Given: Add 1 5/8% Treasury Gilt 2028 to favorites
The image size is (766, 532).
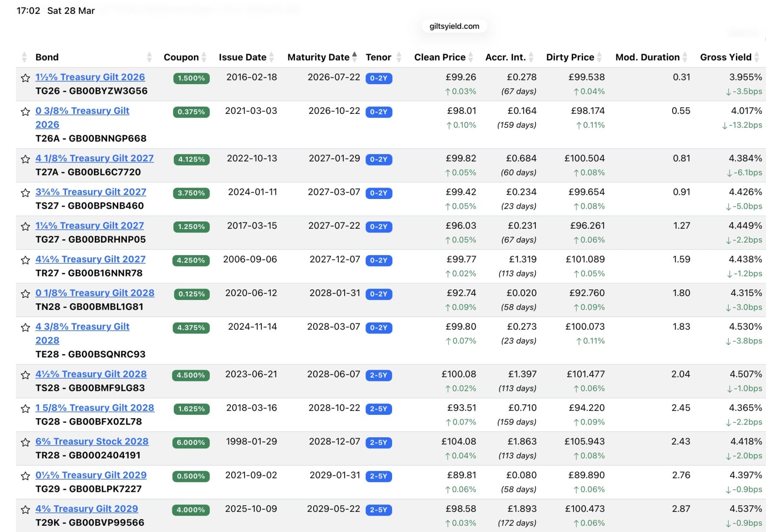Looking at the screenshot, I should pyautogui.click(x=25, y=409).
